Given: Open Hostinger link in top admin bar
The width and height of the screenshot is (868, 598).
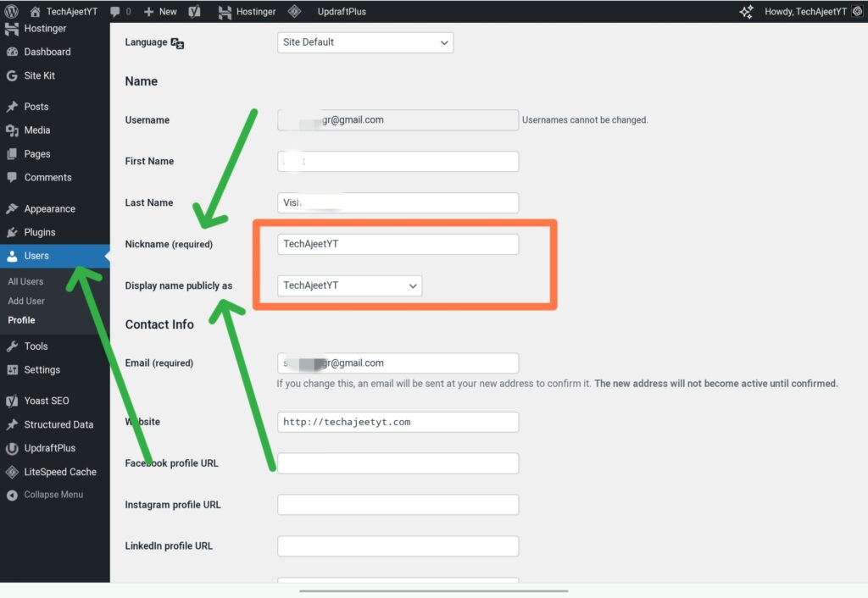Looking at the screenshot, I should (248, 12).
